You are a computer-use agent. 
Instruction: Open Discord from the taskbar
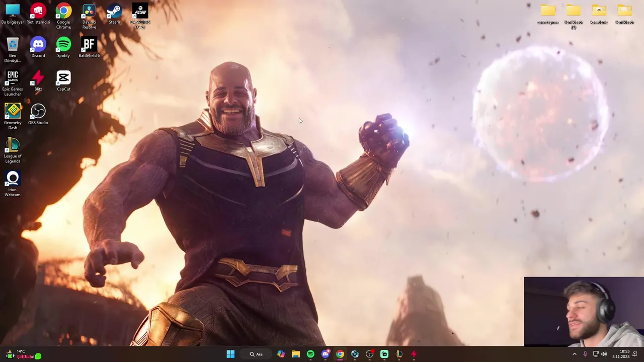[x=326, y=354]
